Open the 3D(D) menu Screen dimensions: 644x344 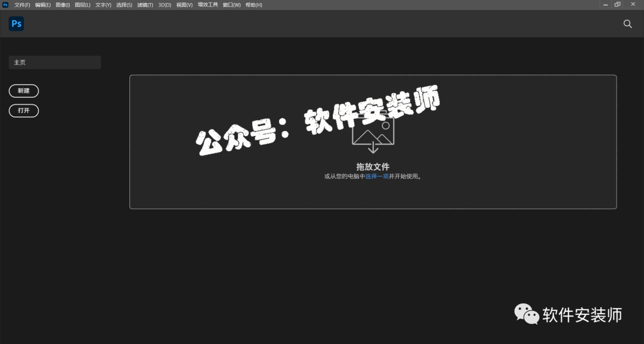click(x=165, y=5)
